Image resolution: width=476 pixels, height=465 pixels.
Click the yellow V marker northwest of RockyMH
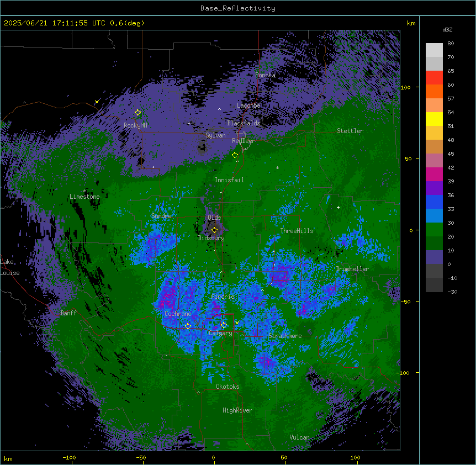tap(97, 102)
